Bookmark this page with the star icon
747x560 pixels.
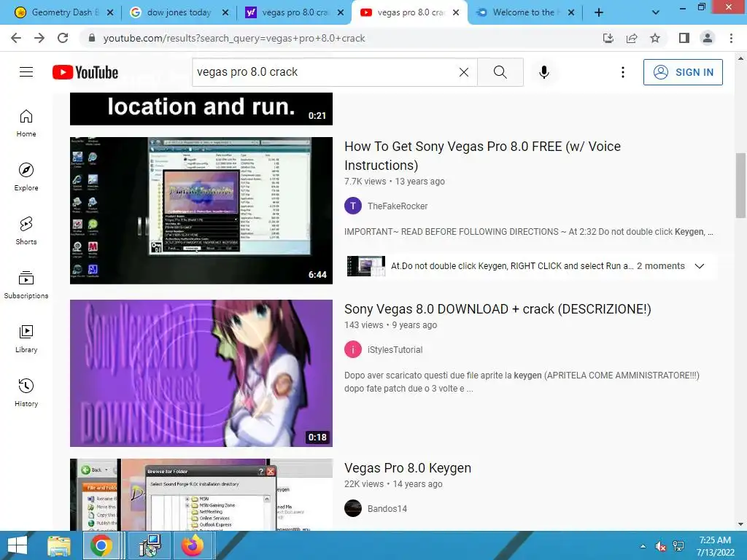[x=655, y=38]
